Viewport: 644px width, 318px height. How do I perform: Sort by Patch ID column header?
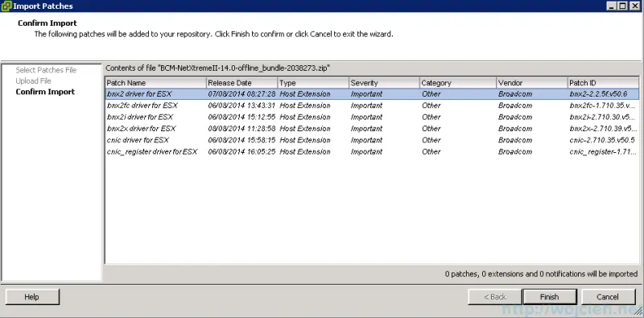click(603, 83)
